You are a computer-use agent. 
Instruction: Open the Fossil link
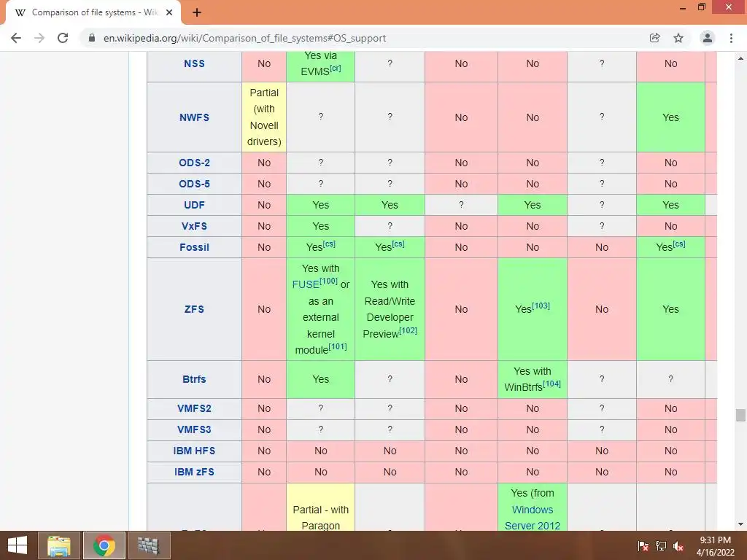click(x=194, y=248)
